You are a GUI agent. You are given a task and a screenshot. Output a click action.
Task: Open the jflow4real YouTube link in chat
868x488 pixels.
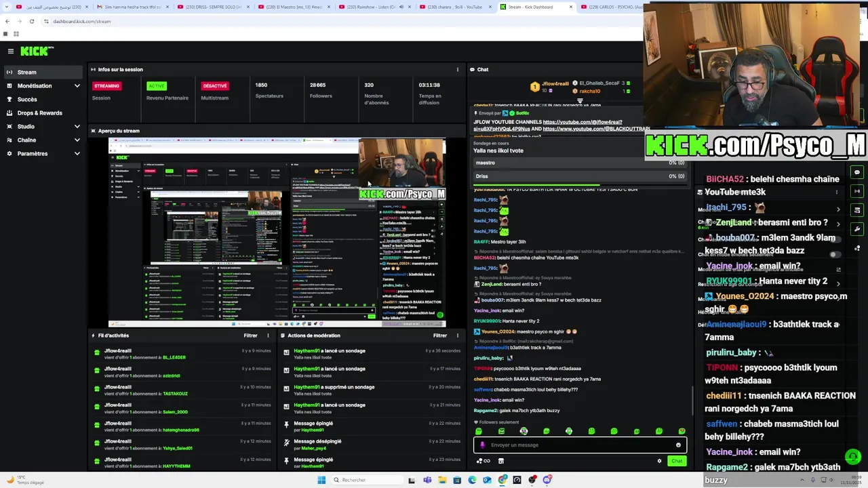(x=582, y=122)
